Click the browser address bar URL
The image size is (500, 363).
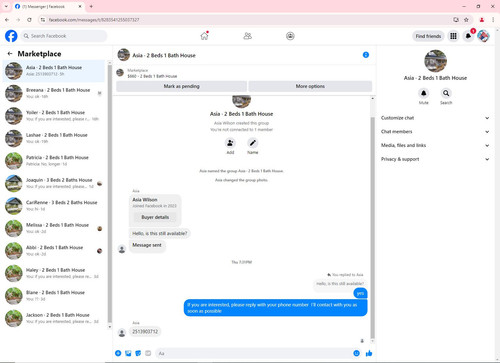(x=94, y=20)
